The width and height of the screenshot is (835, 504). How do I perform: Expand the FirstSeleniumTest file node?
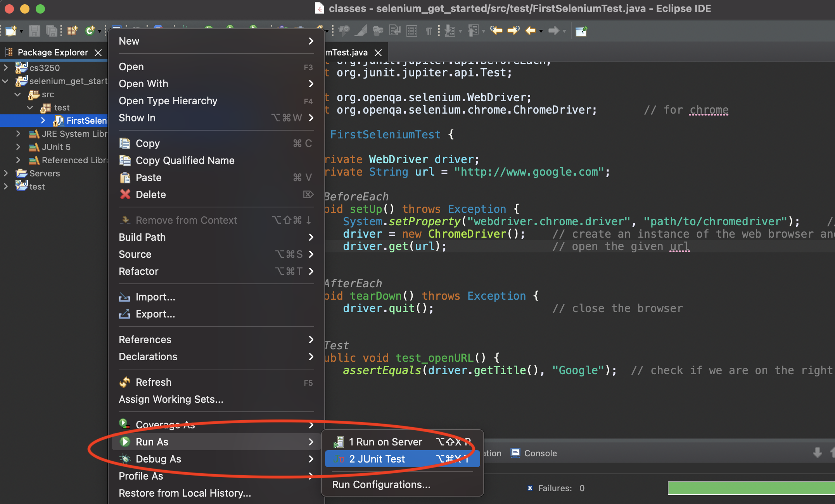[x=43, y=121]
